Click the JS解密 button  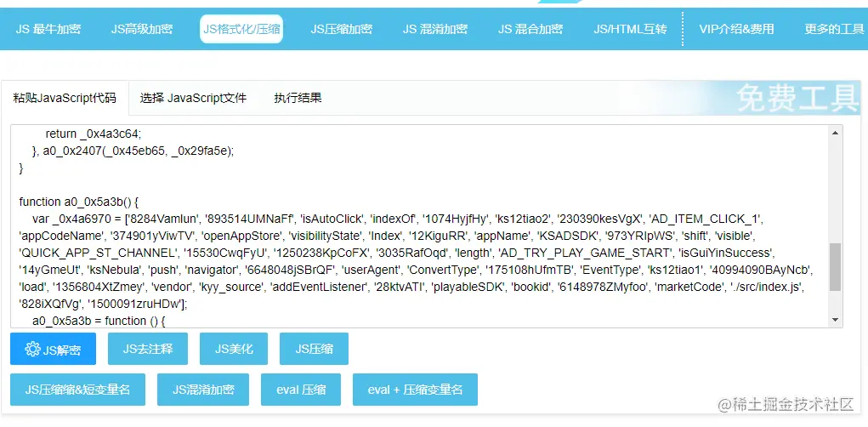coord(54,349)
